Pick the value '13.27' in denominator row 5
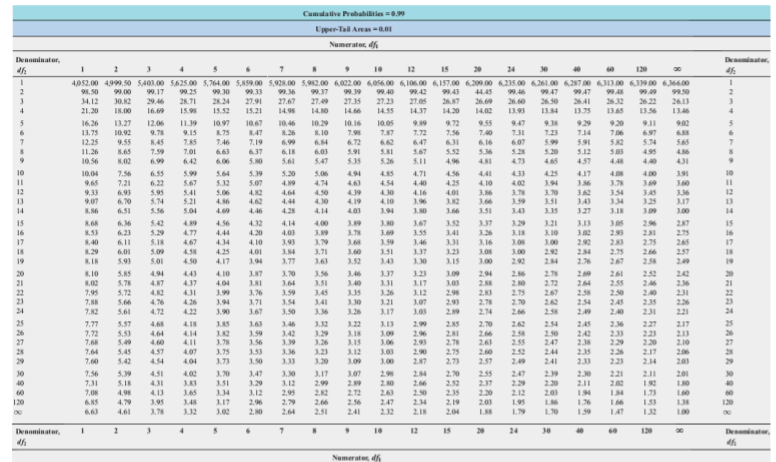This screenshot has height=462, width=776. (122, 123)
